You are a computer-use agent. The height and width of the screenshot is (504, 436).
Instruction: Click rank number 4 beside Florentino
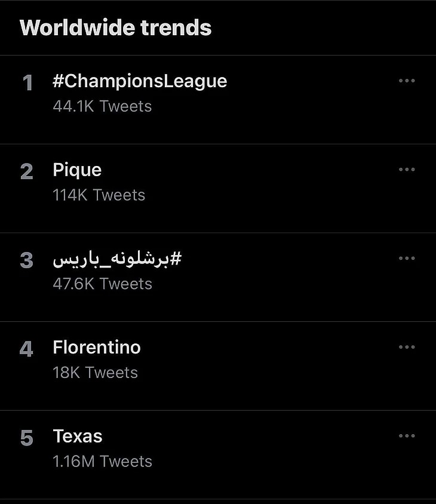pyautogui.click(x=27, y=349)
